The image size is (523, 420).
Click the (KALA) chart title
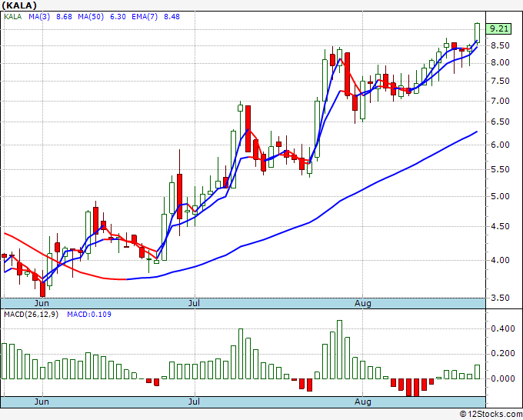click(19, 5)
